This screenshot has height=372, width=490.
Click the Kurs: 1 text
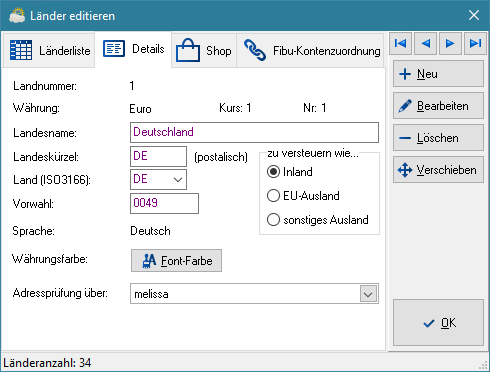click(x=235, y=108)
